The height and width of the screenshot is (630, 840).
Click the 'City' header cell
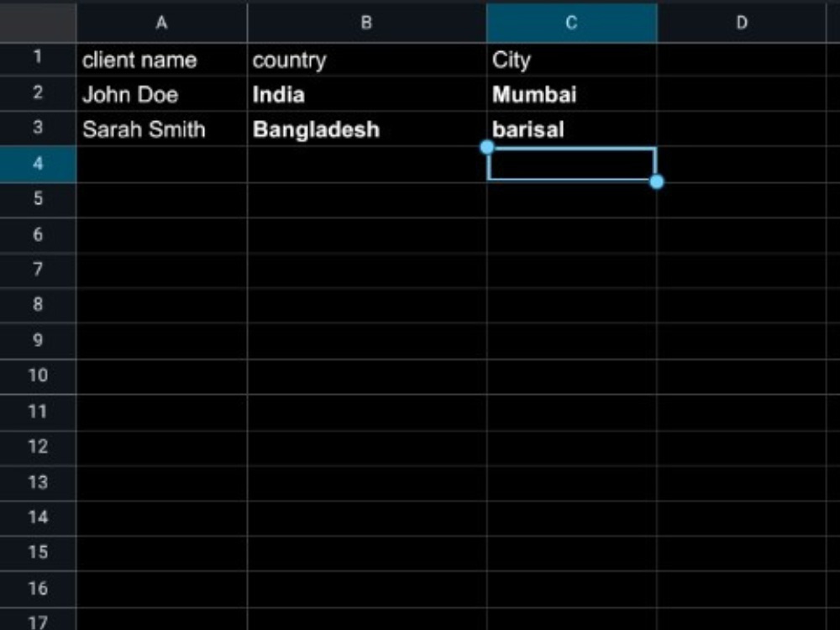point(571,60)
